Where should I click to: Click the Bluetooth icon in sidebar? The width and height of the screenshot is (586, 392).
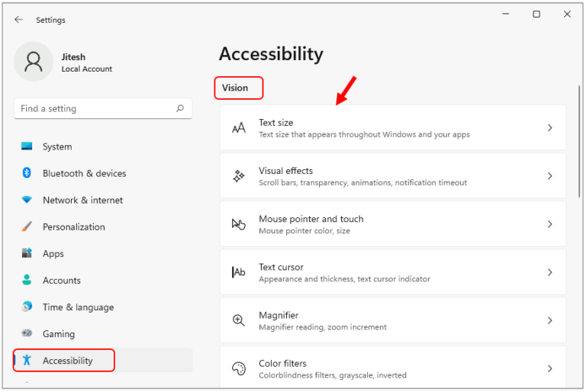point(27,173)
